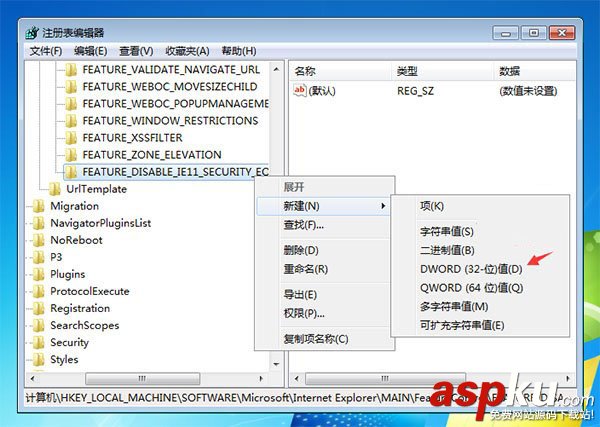The width and height of the screenshot is (600, 427).
Task: Select 多字符串值(M) in the new submenu
Action: coord(481,306)
